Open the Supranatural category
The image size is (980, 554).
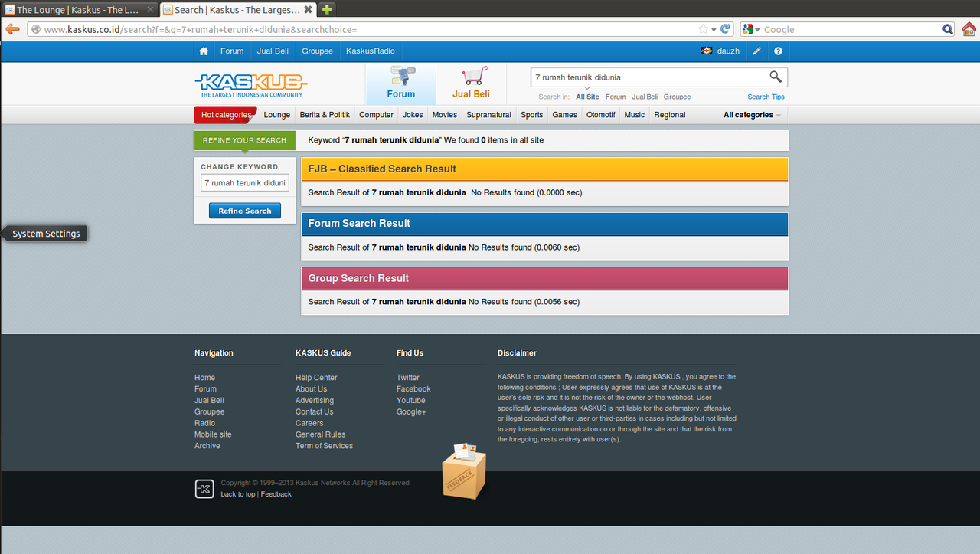click(488, 115)
